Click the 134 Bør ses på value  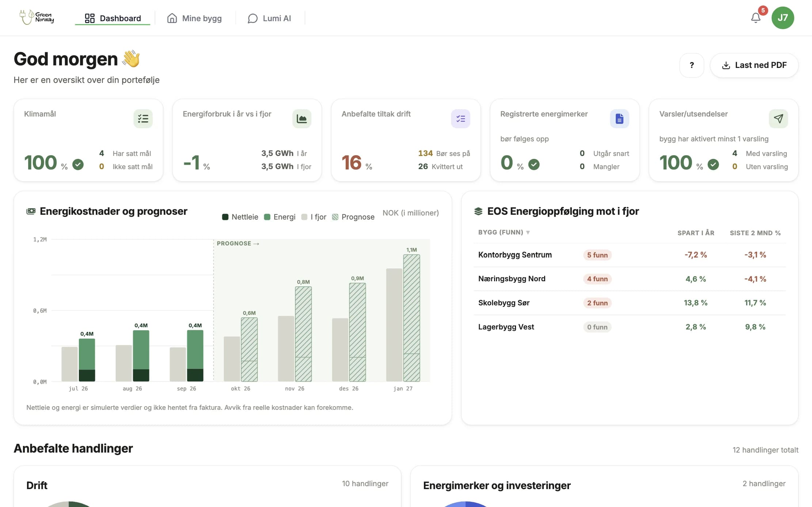click(x=444, y=153)
